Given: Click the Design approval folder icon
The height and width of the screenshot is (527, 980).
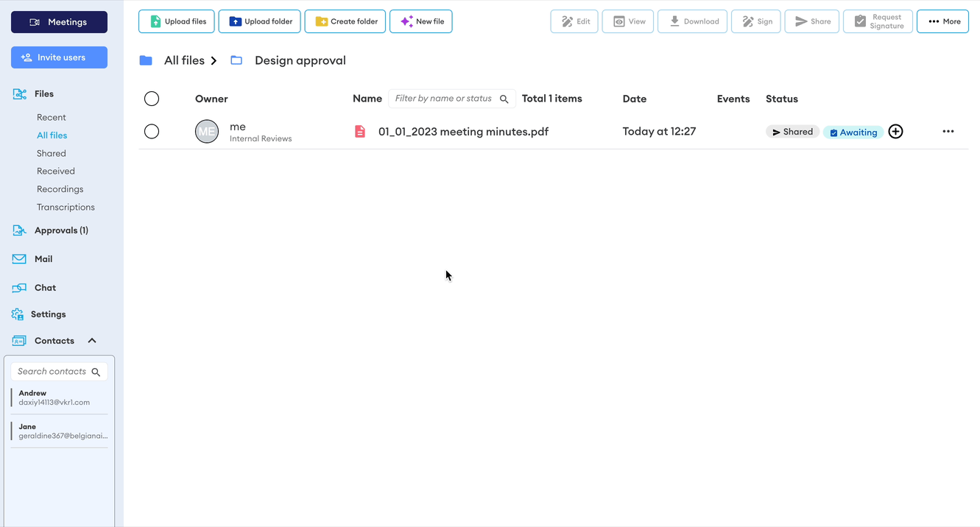Looking at the screenshot, I should pos(236,60).
